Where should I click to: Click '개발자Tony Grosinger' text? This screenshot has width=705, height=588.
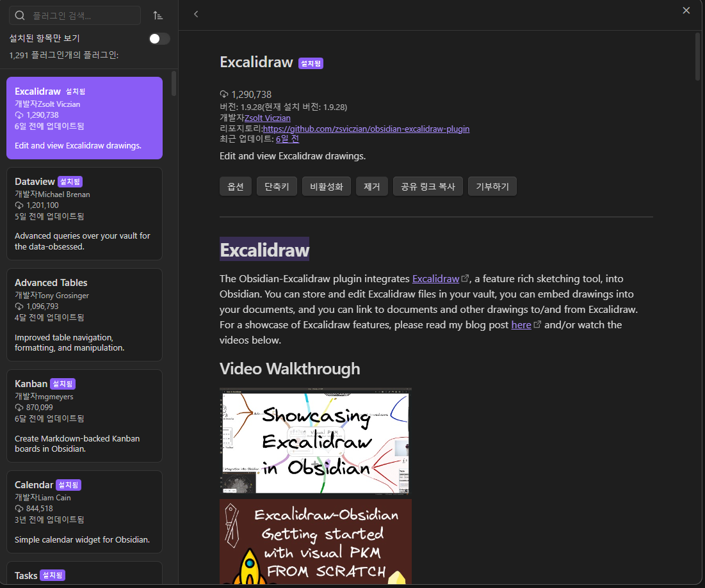52,296
